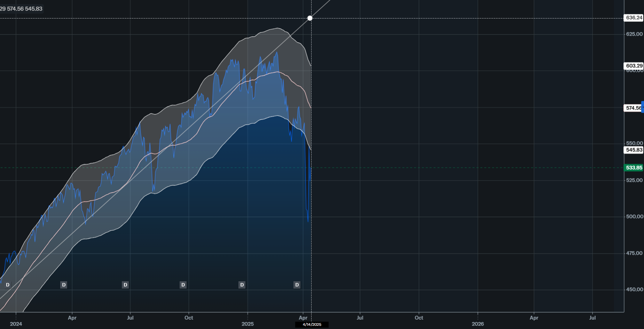Click the Oct 2024 time axis label
The height and width of the screenshot is (329, 644).
coord(189,318)
